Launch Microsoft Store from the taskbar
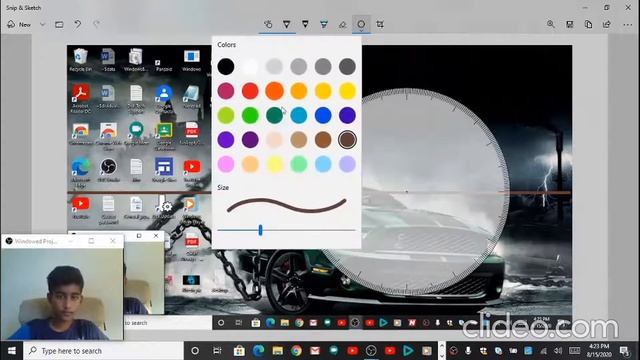The height and width of the screenshot is (360, 640). pyautogui.click(x=239, y=351)
